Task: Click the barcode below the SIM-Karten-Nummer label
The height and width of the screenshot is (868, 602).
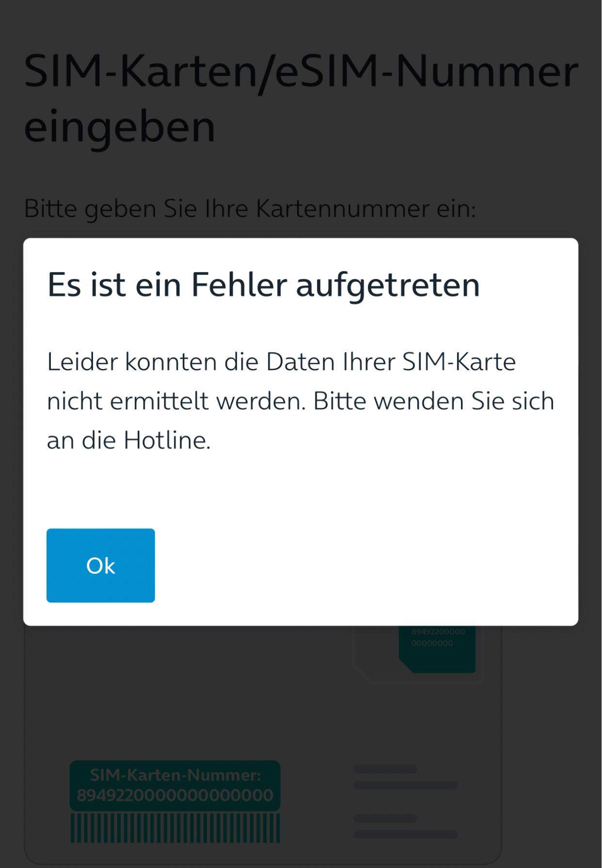Action: coord(175,828)
